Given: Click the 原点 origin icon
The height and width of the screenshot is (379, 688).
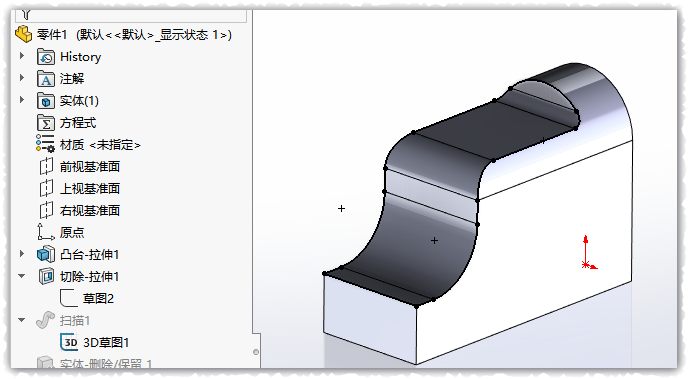Looking at the screenshot, I should 46,232.
